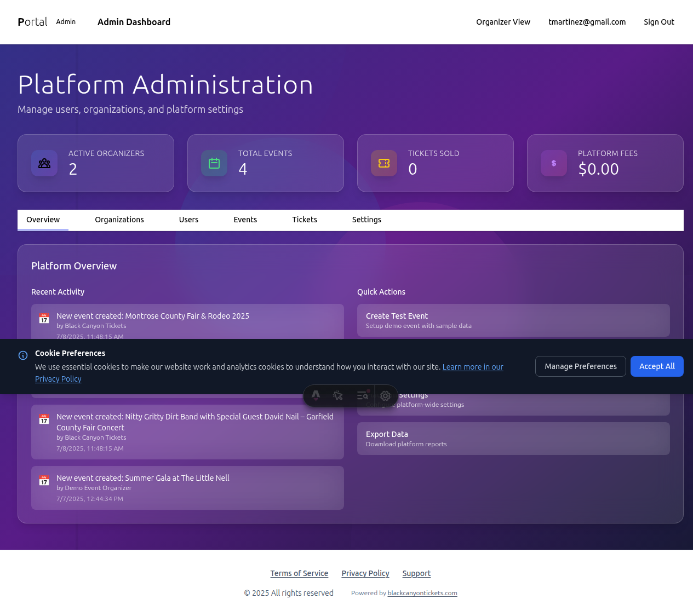
Task: Click the Tickets Sold ticket icon
Action: click(384, 163)
